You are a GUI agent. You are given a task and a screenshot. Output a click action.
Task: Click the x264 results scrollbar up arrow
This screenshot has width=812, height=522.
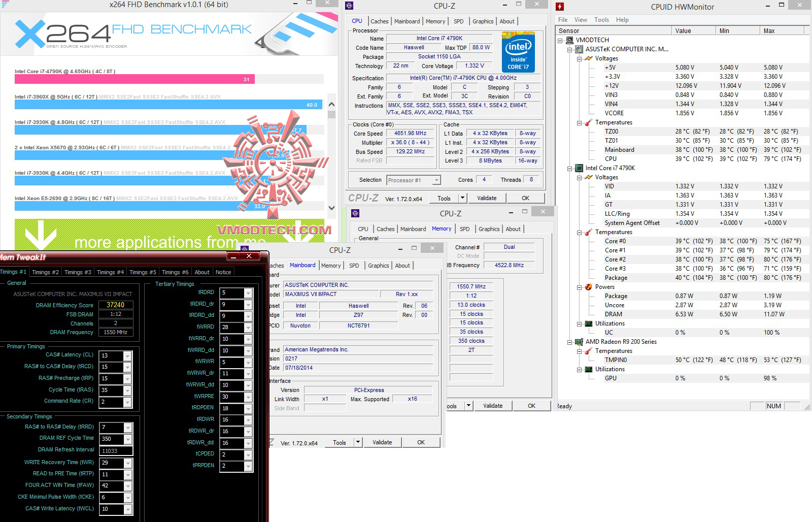[x=332, y=105]
